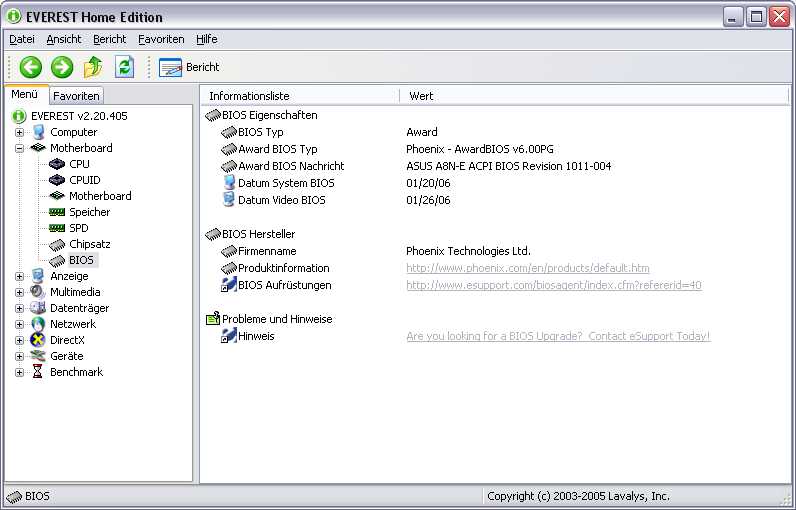Click the Produktinformation row label
The height and width of the screenshot is (510, 796).
(x=284, y=268)
